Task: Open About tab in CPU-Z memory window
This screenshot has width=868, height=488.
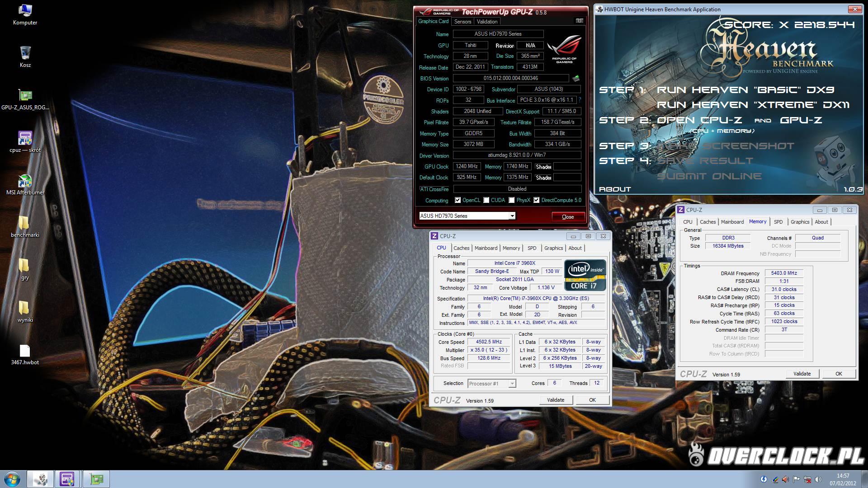Action: 821,222
